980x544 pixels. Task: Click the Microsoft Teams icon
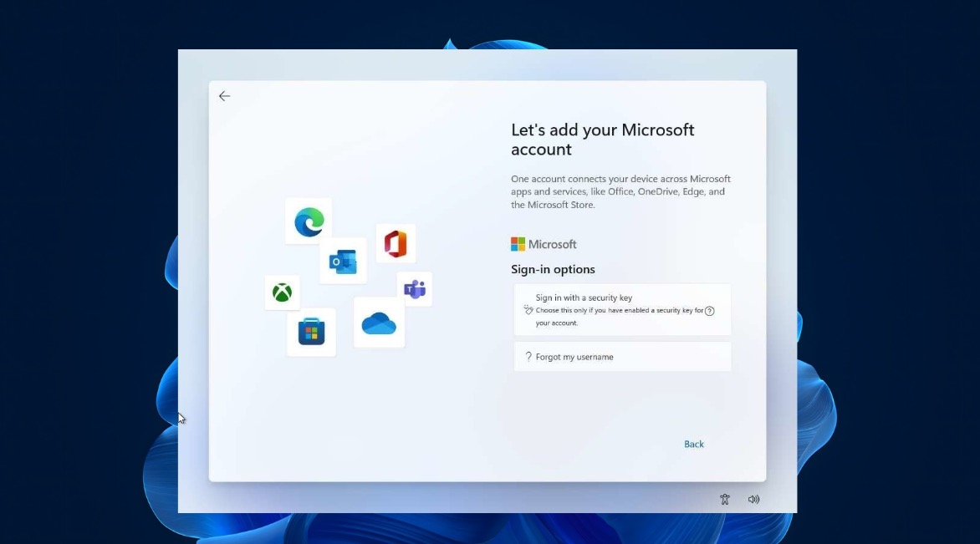(x=415, y=288)
